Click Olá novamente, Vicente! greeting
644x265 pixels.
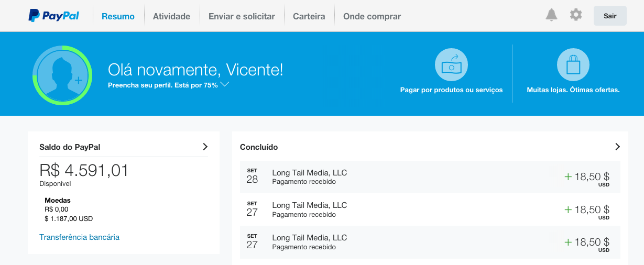click(195, 69)
